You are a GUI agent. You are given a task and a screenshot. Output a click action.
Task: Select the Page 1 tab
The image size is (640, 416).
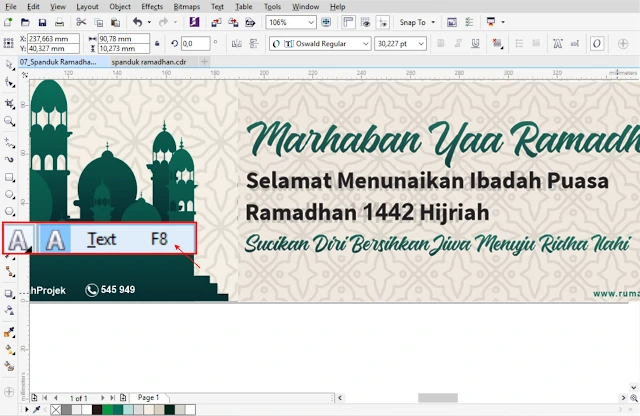coord(149,397)
